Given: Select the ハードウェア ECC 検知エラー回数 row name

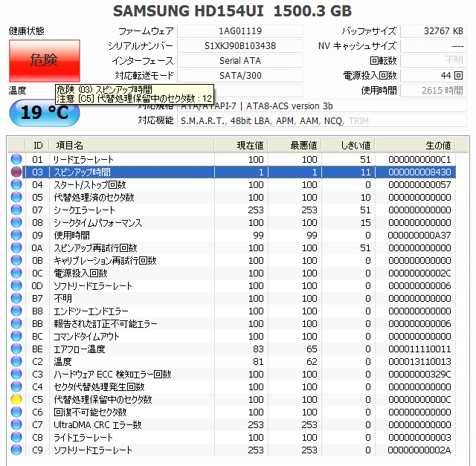Looking at the screenshot, I should [x=112, y=375].
